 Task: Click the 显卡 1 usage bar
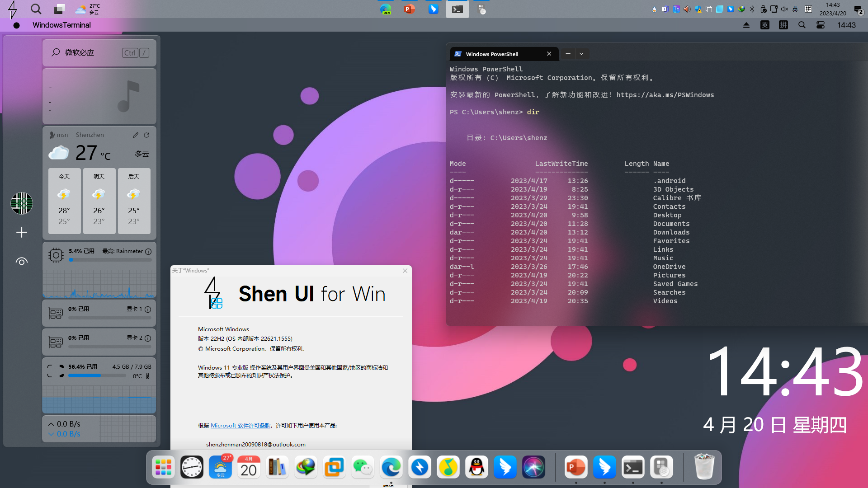[110, 318]
